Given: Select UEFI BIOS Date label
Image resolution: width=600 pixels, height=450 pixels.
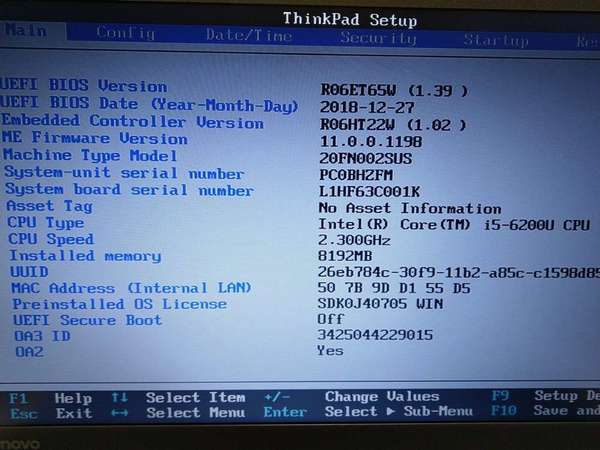Looking at the screenshot, I should coord(149,104).
